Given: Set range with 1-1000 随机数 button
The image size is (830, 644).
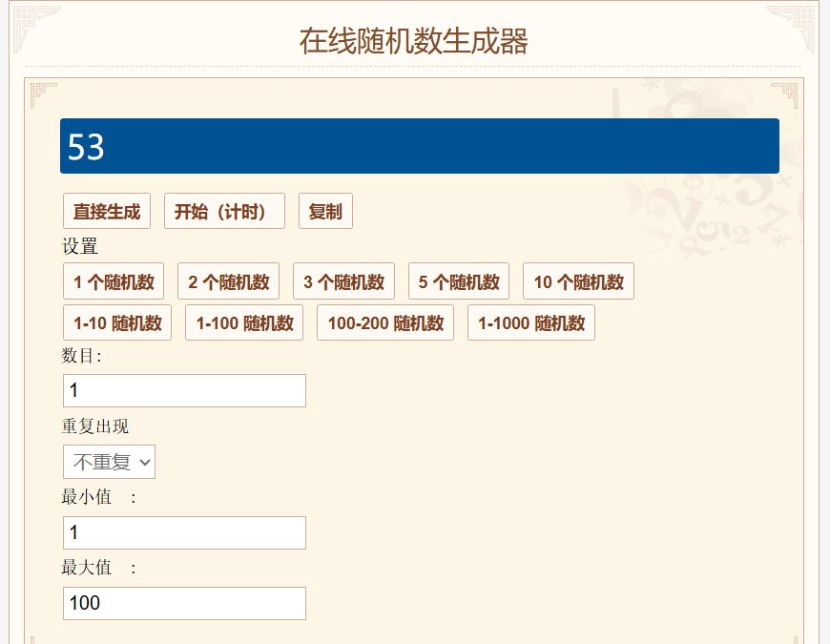Looking at the screenshot, I should coord(531,322).
